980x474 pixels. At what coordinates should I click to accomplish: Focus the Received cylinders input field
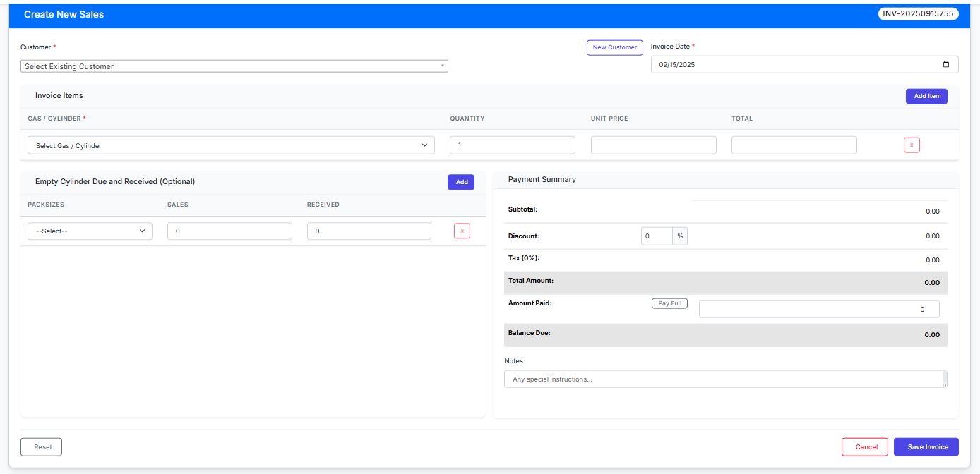tap(369, 231)
